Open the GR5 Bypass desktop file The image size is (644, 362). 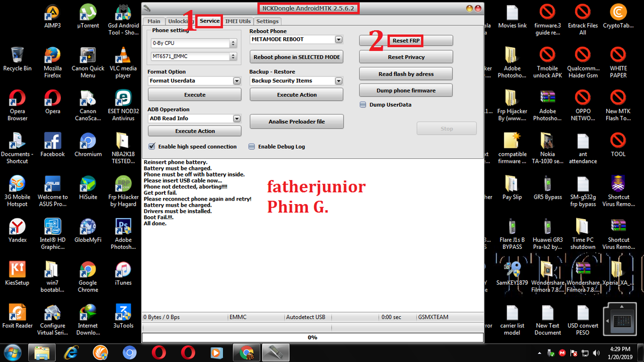(x=547, y=188)
